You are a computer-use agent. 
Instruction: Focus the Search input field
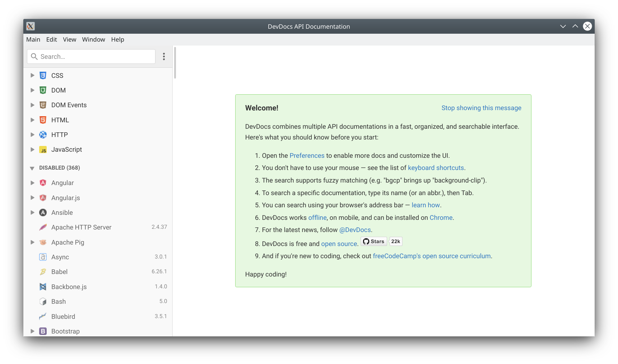[91, 56]
